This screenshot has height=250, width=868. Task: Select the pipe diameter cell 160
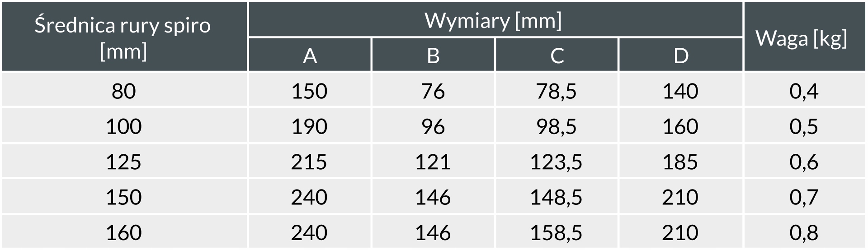coord(123,233)
